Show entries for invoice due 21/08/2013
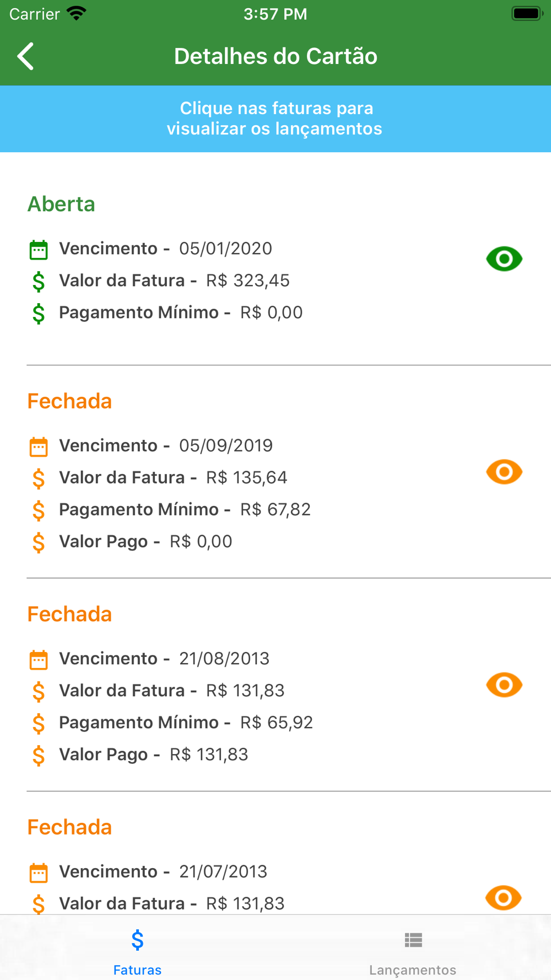This screenshot has width=551, height=980. pos(504,685)
